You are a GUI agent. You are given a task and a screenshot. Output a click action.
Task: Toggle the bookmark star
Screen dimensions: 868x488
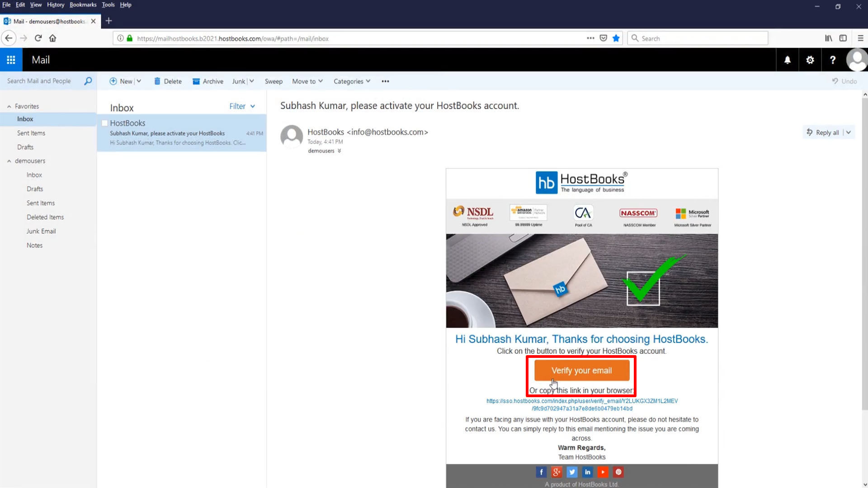click(x=616, y=38)
